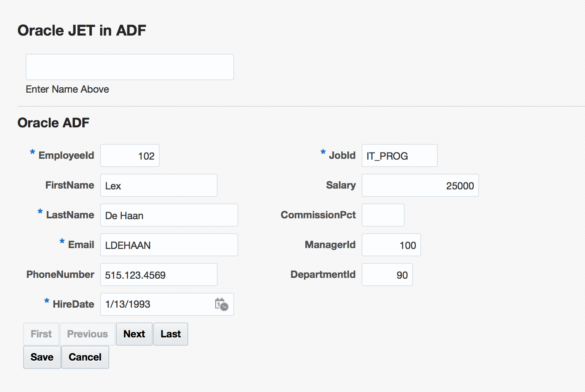Click the Next record button

click(x=134, y=334)
